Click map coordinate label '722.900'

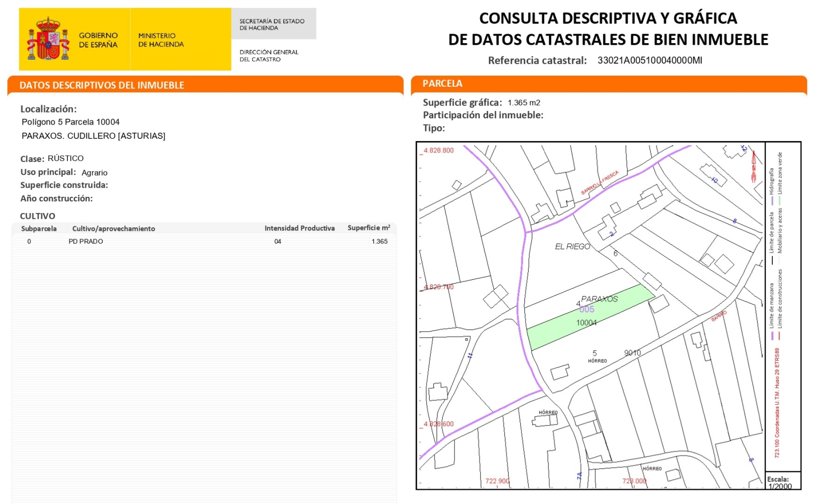pyautogui.click(x=497, y=481)
